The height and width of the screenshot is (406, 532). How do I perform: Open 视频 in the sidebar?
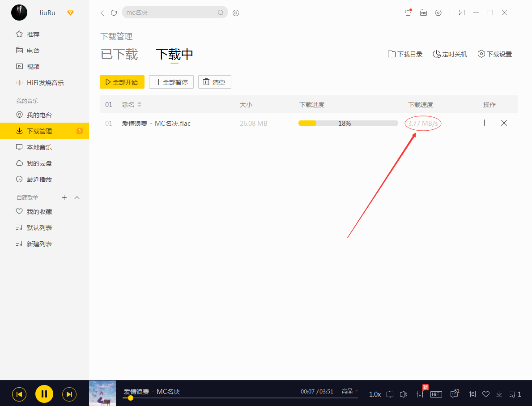tap(44, 67)
